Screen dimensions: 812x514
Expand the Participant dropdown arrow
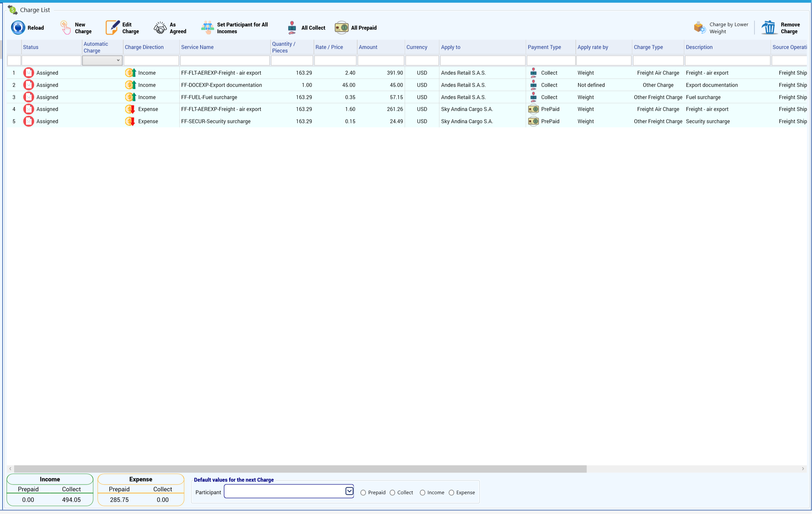pos(349,491)
